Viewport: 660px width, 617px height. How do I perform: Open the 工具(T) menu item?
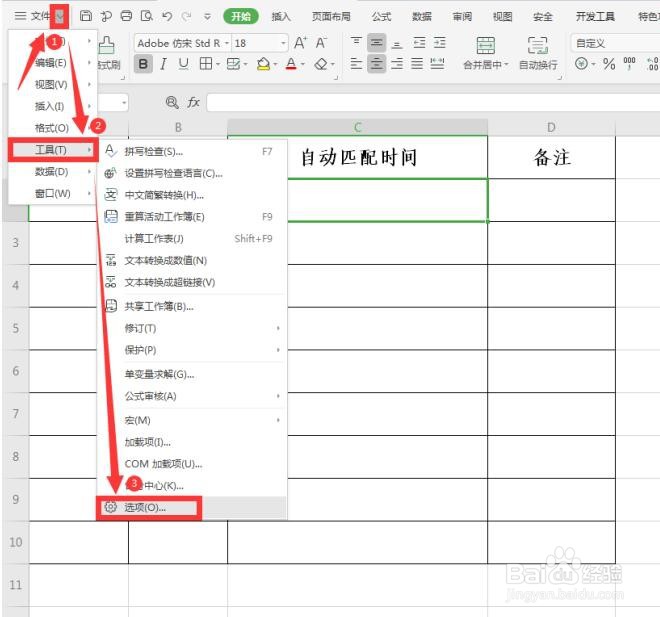point(53,149)
